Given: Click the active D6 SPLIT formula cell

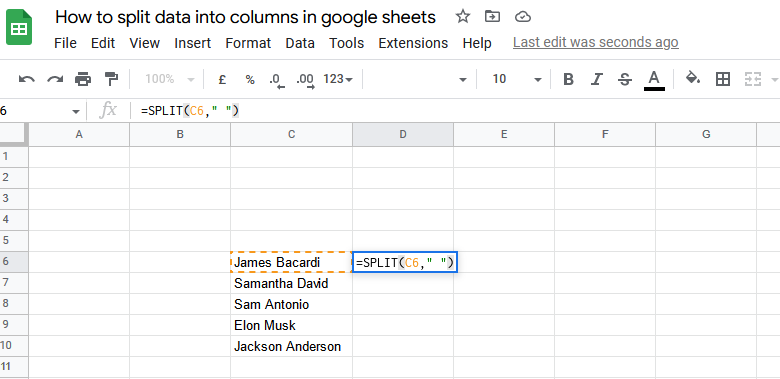Looking at the screenshot, I should pyautogui.click(x=405, y=262).
